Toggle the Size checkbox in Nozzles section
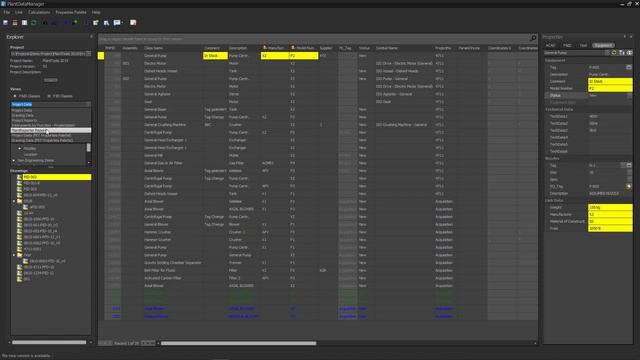Screen dimensions: 640x360 click(x=629, y=173)
